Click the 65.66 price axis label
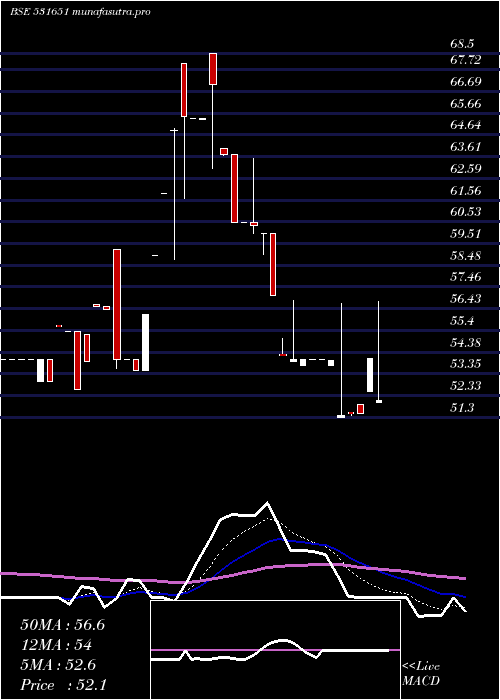Screen dimensions: 500x700 click(x=465, y=104)
